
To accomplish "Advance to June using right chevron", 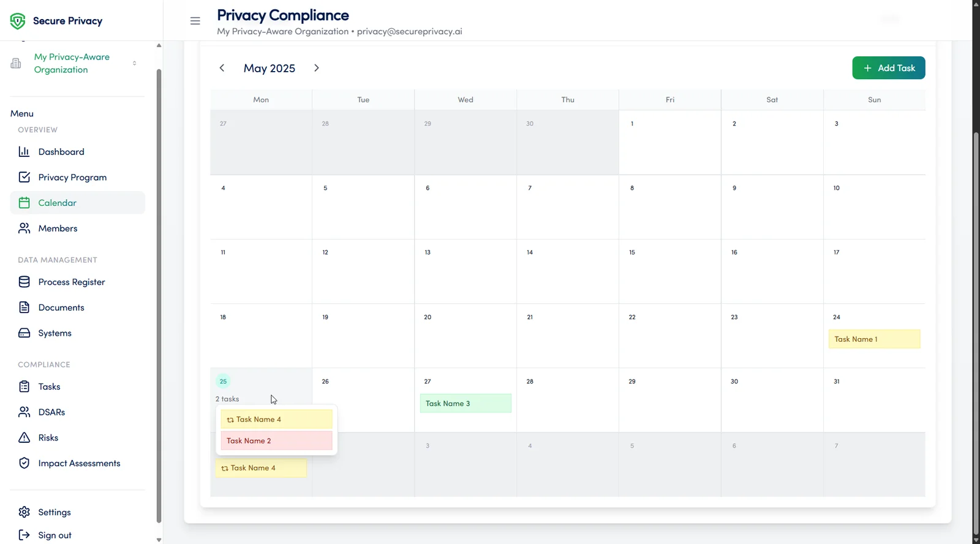I will (316, 68).
